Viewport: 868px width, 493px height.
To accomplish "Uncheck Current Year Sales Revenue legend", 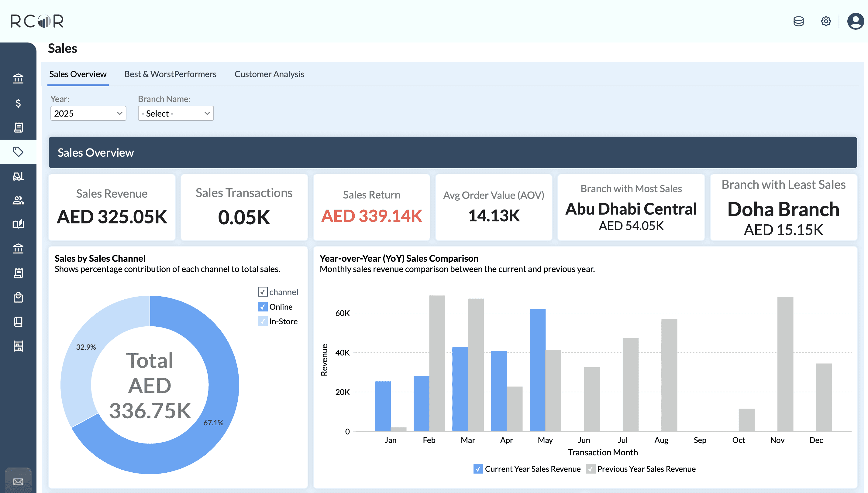I will 478,469.
